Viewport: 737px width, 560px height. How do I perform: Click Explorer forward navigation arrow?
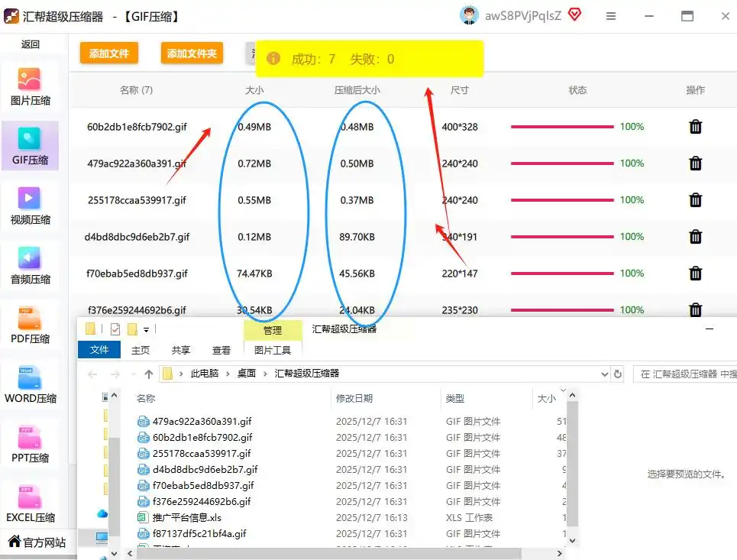click(x=115, y=374)
